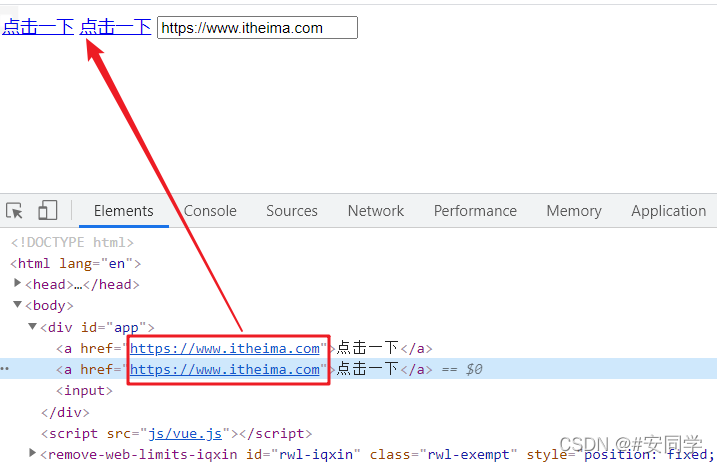Open the itheima href link in first anchor row

point(225,348)
